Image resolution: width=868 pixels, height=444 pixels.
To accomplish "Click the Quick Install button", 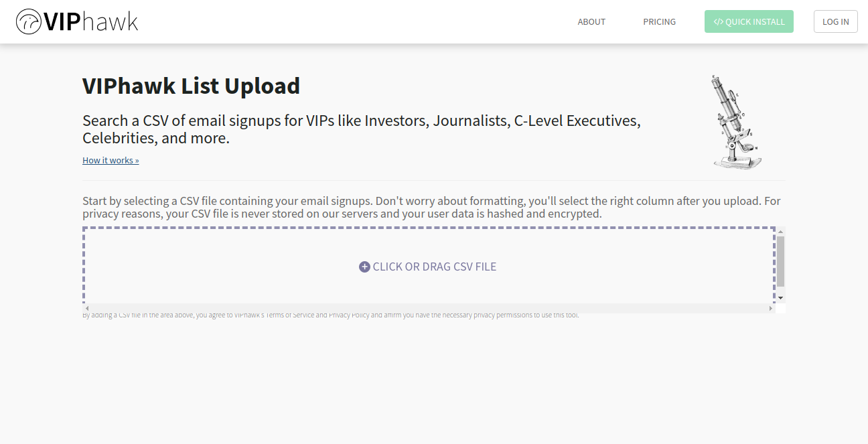I will click(x=749, y=21).
